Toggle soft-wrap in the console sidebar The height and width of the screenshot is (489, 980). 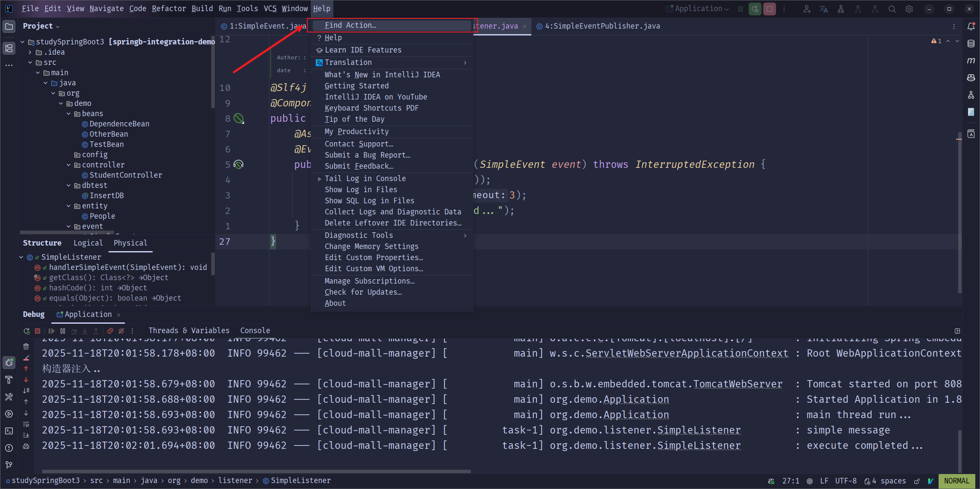tap(26, 424)
